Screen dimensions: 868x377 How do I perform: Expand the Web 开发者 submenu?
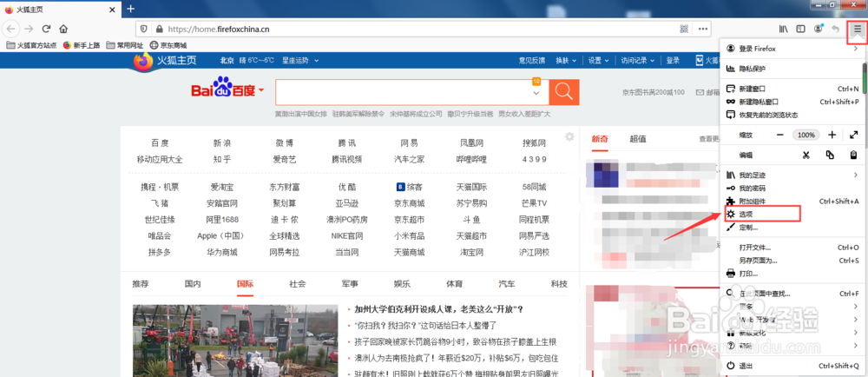[x=792, y=320]
